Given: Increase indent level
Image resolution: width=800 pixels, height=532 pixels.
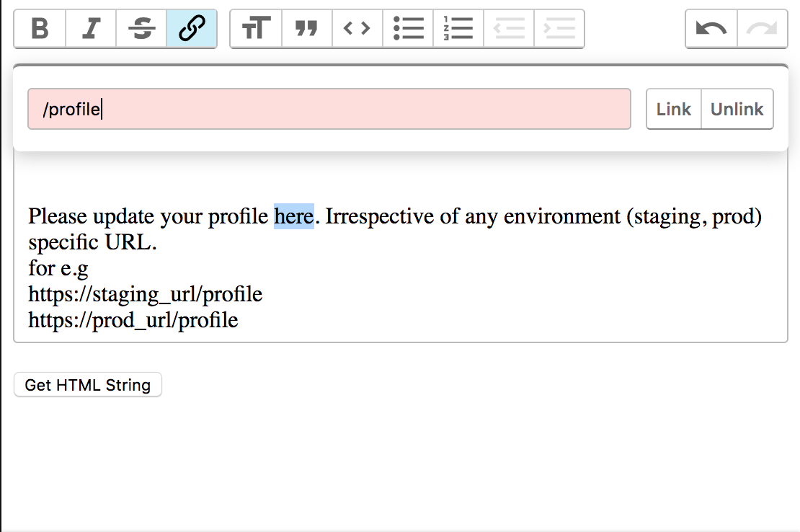Looking at the screenshot, I should click(559, 29).
